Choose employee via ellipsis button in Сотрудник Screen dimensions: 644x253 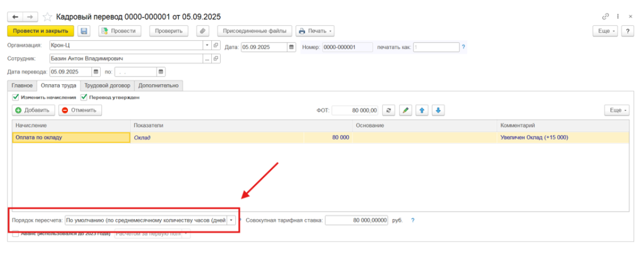pos(208,58)
